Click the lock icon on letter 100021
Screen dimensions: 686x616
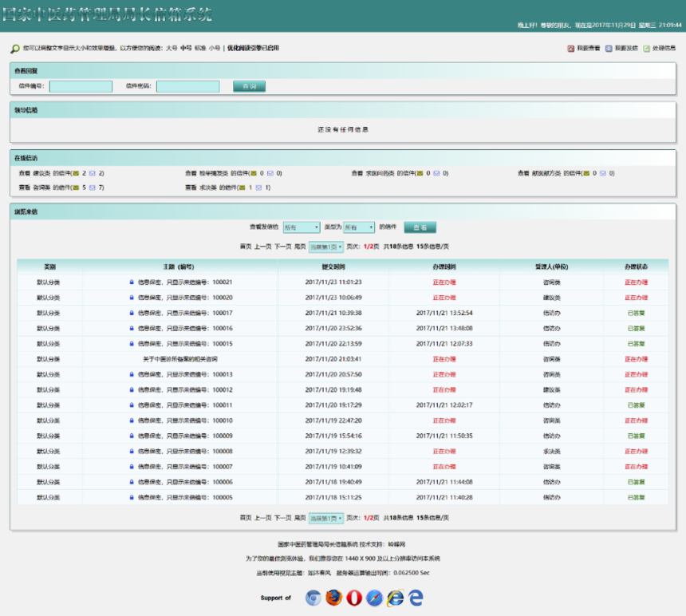(x=132, y=282)
